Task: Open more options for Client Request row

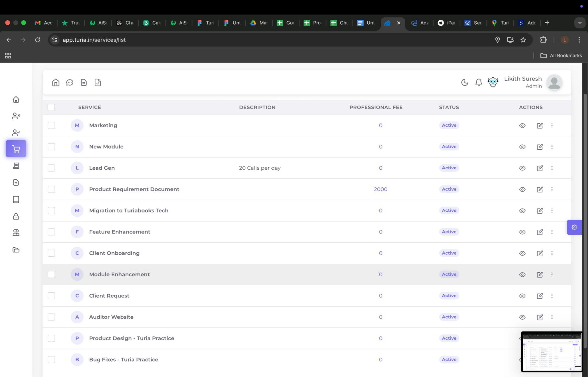Action: [x=552, y=296]
